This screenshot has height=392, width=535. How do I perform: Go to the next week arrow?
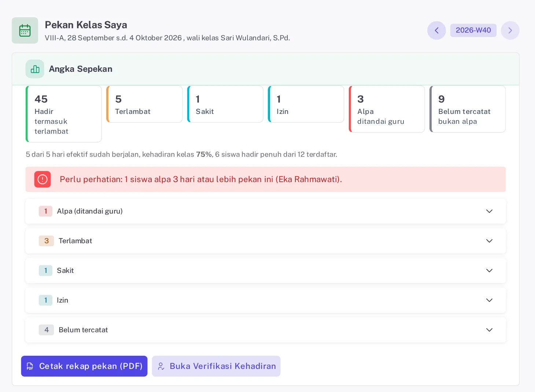coord(510,30)
